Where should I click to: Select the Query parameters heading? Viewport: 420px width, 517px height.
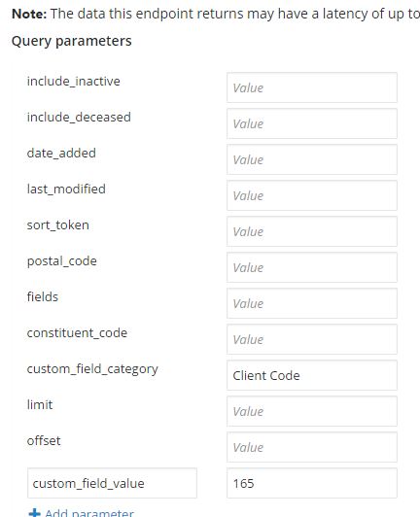pyautogui.click(x=72, y=41)
